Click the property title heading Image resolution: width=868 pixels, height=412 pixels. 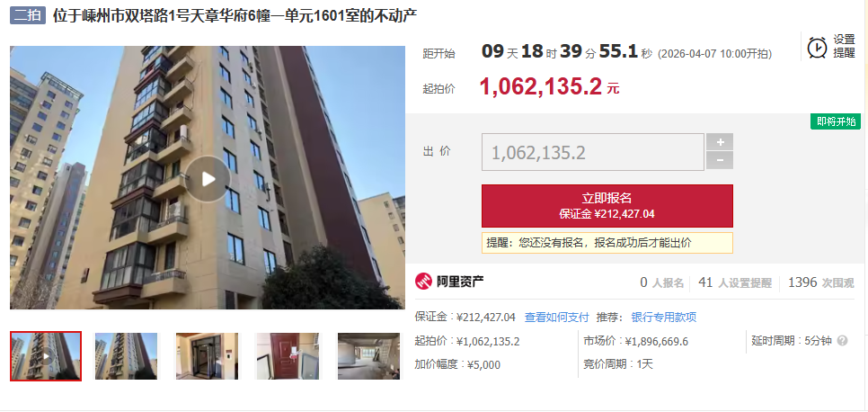[x=235, y=15]
